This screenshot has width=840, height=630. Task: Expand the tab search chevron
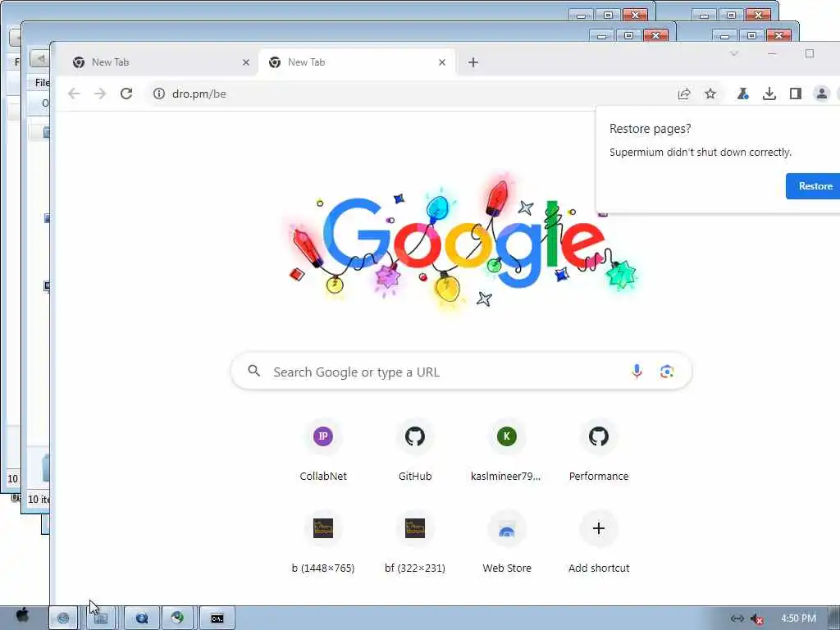coord(734,53)
